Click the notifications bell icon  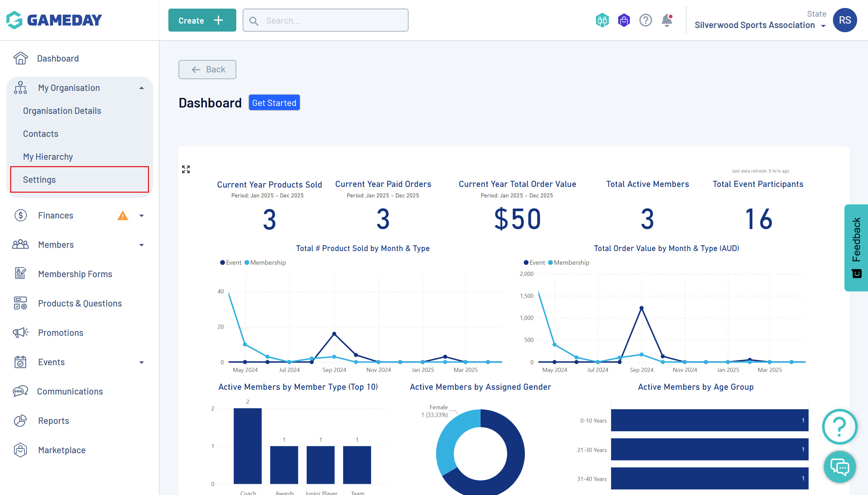[667, 20]
